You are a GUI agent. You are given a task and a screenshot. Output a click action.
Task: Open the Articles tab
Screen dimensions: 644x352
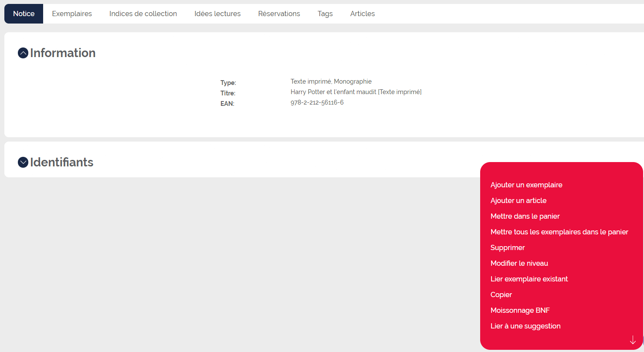363,14
